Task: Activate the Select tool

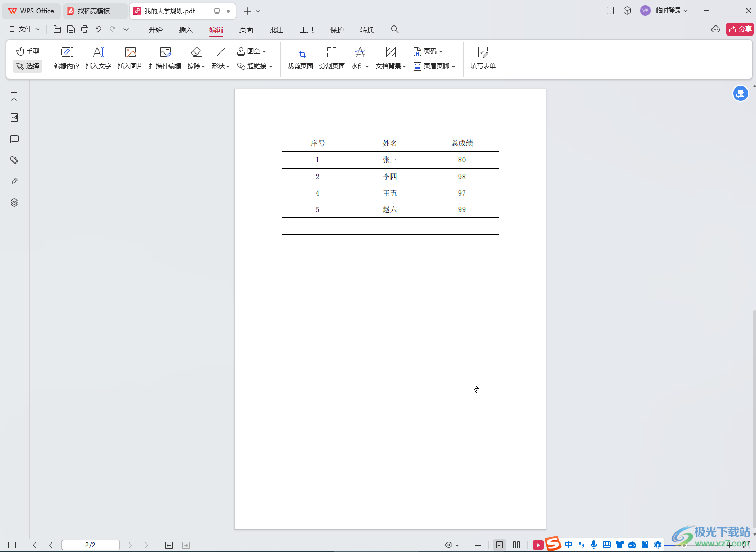Action: point(28,66)
